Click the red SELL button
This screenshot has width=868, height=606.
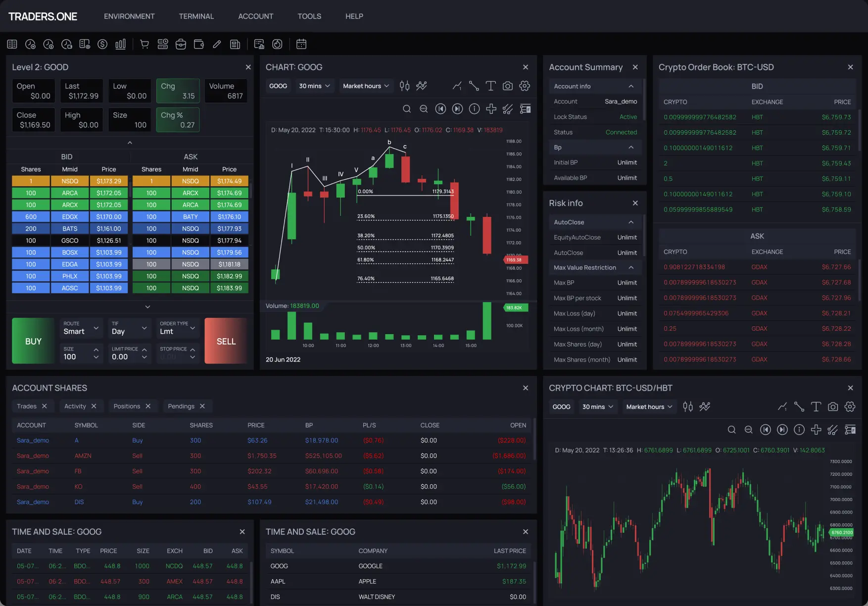point(226,341)
